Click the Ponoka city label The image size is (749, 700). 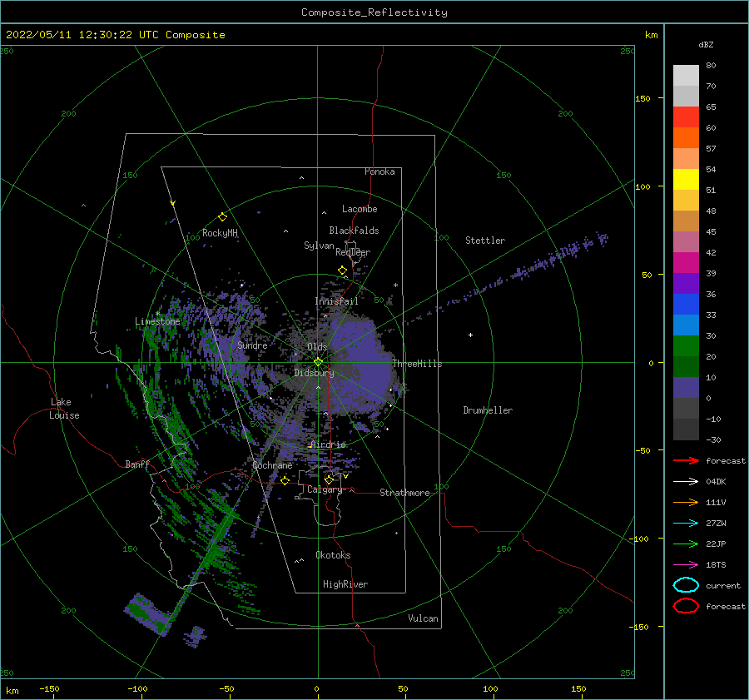coord(379,171)
